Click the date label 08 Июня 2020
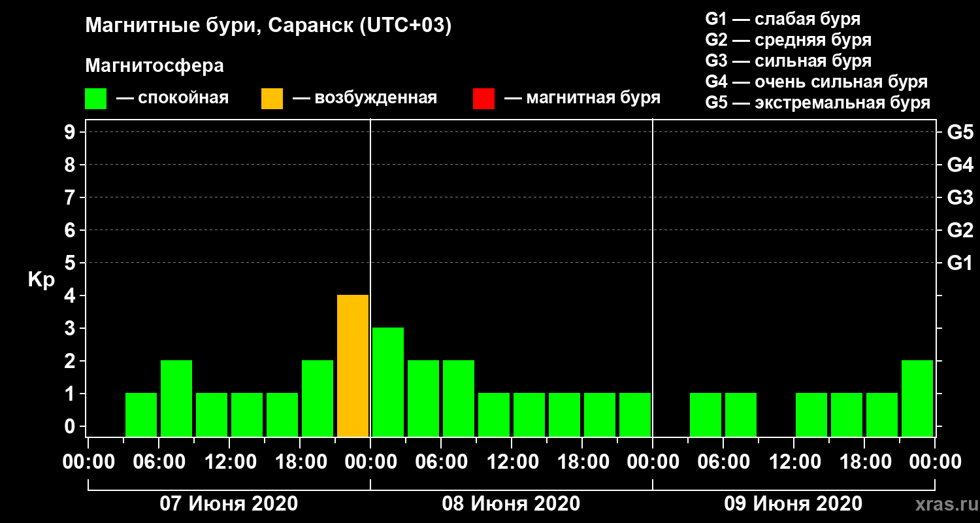 [511, 504]
